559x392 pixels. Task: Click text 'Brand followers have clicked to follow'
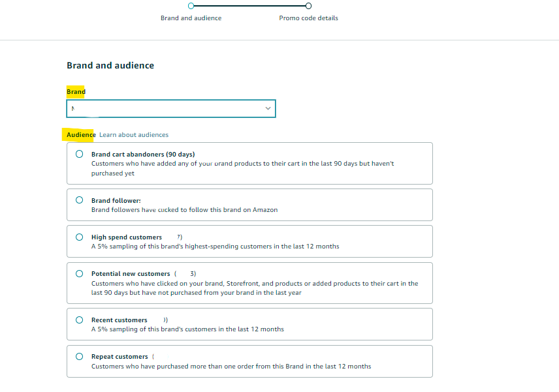(139, 210)
